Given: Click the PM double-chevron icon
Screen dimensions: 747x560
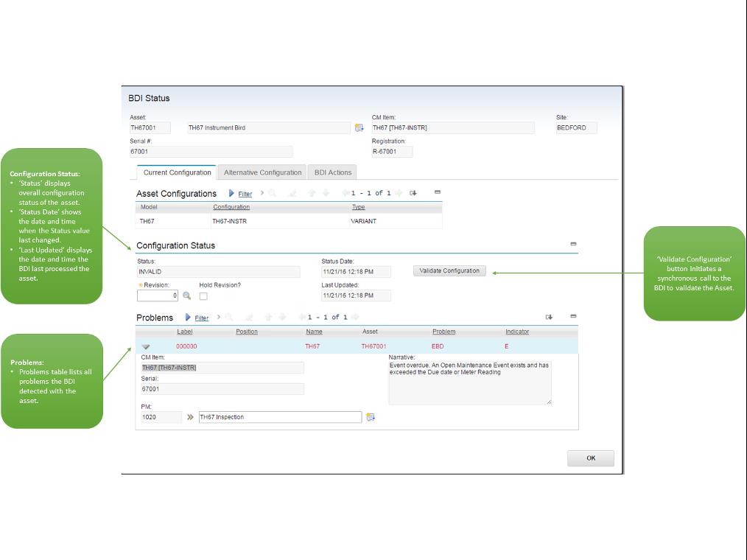Looking at the screenshot, I should (x=190, y=417).
